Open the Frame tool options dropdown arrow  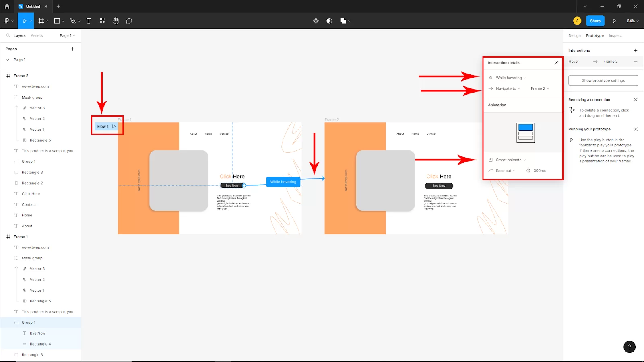pyautogui.click(x=47, y=21)
